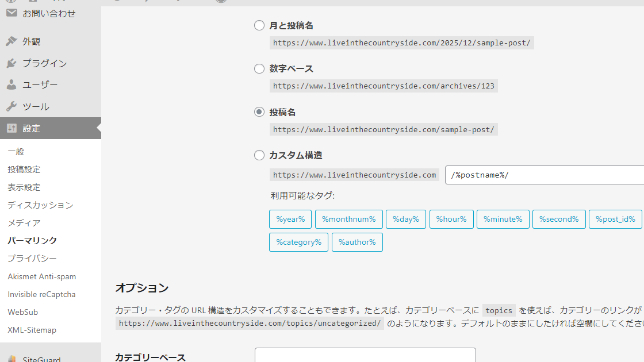Viewport: 644px width, 362px height.
Task: Open the プラグイン plug icon
Action: click(11, 63)
